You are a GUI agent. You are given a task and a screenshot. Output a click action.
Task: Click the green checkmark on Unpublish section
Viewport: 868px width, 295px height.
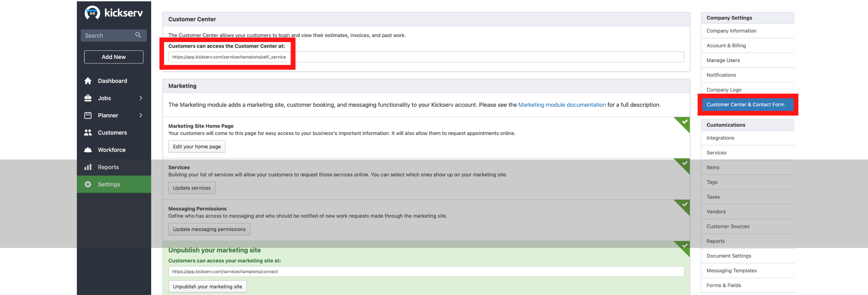coord(684,245)
